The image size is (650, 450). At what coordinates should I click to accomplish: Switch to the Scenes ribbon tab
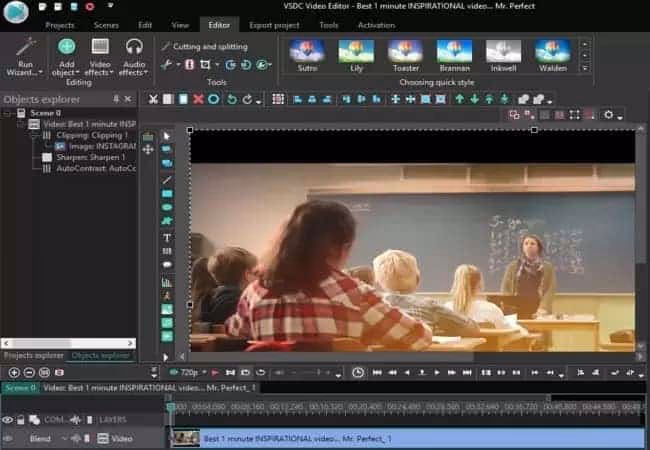106,25
